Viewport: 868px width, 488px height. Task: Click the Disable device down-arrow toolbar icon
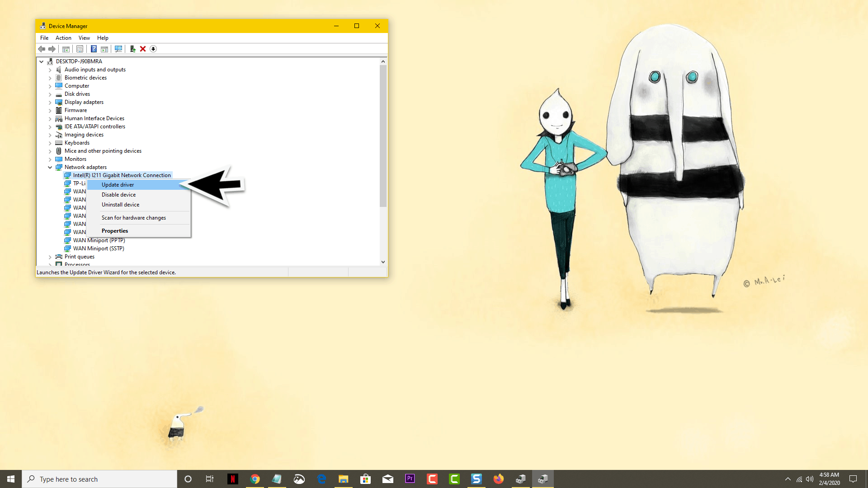pos(153,49)
